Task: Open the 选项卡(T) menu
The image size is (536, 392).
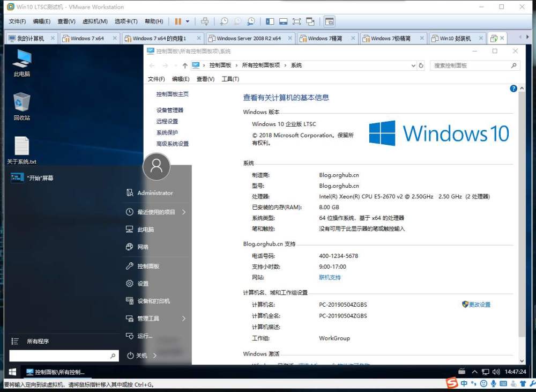Action: click(x=126, y=21)
